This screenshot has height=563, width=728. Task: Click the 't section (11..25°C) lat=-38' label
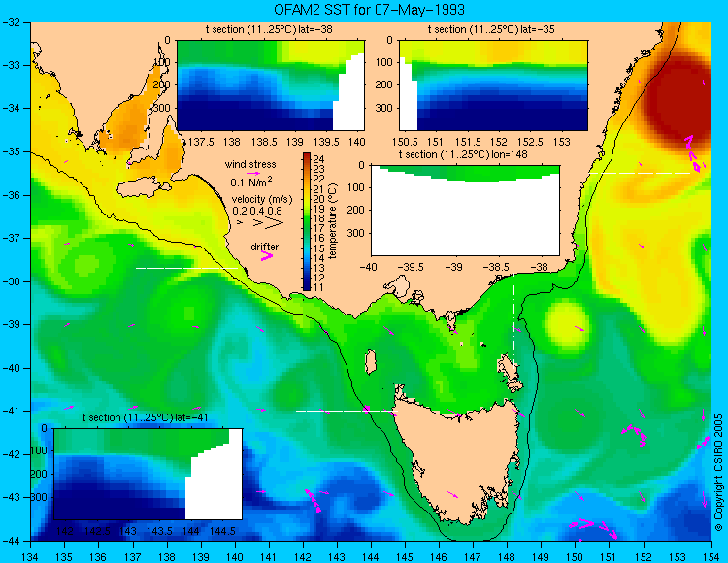pyautogui.click(x=269, y=29)
